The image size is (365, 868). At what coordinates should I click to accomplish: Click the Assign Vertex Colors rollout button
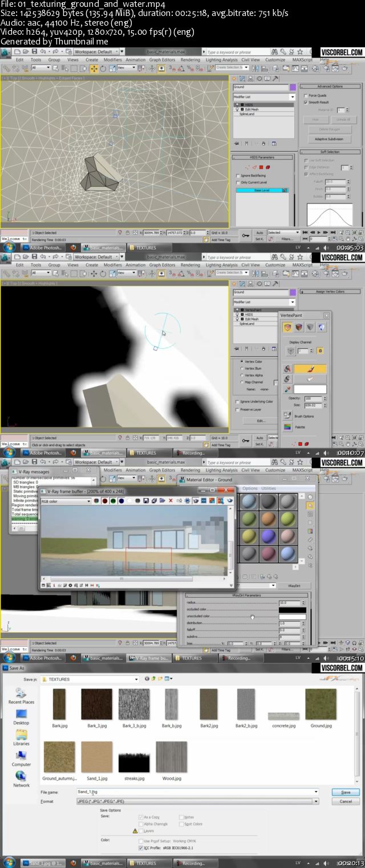[331, 291]
